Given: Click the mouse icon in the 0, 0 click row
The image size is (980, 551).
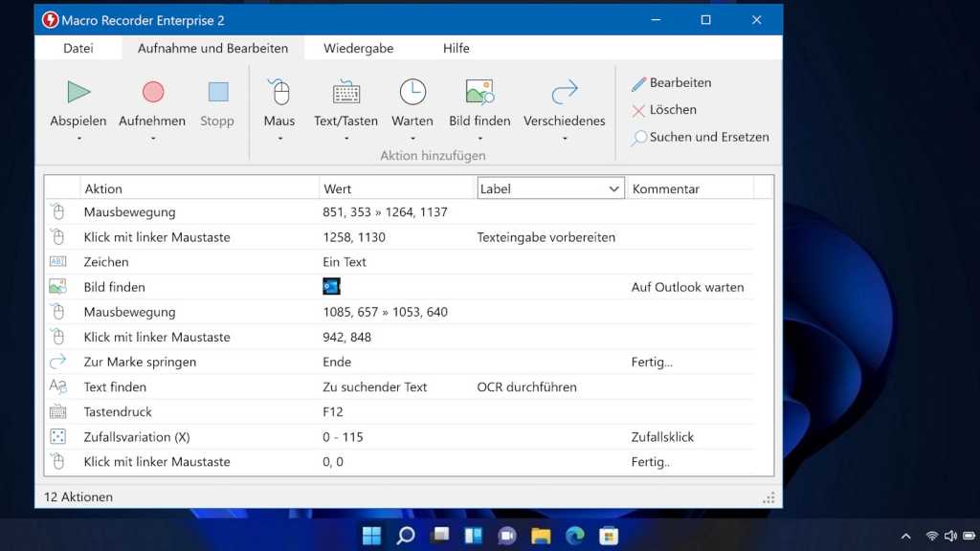Looking at the screenshot, I should coord(57,462).
